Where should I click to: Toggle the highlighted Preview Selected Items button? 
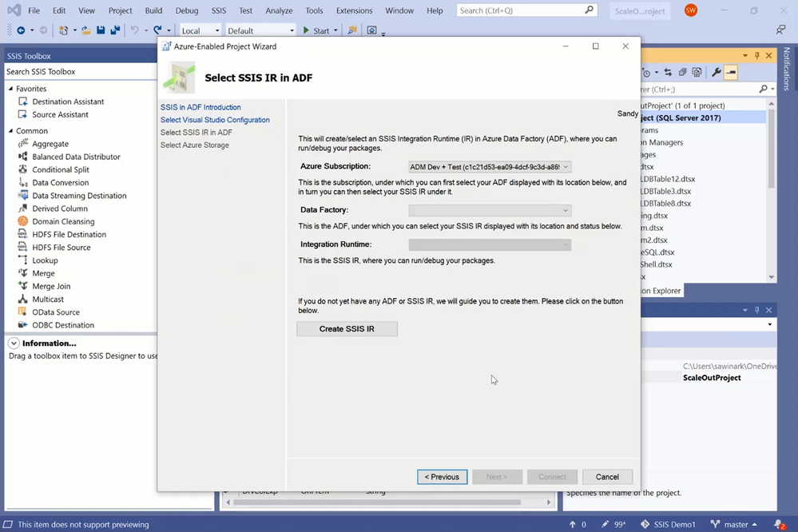(x=731, y=72)
